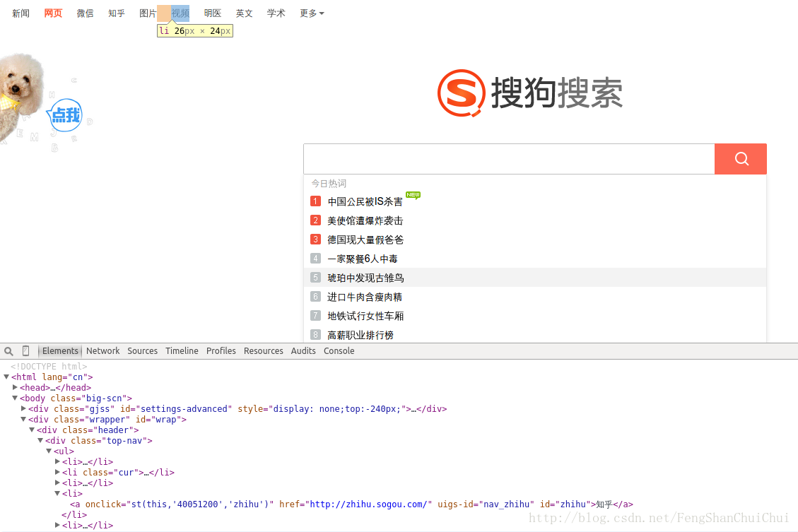Click the NEW badge beside first hot word
The image size is (798, 532).
click(x=413, y=195)
